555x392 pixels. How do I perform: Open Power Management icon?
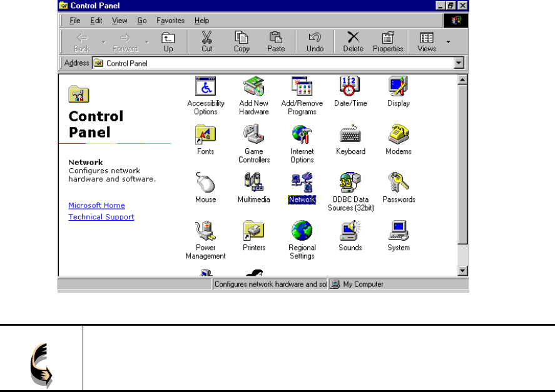(206, 240)
